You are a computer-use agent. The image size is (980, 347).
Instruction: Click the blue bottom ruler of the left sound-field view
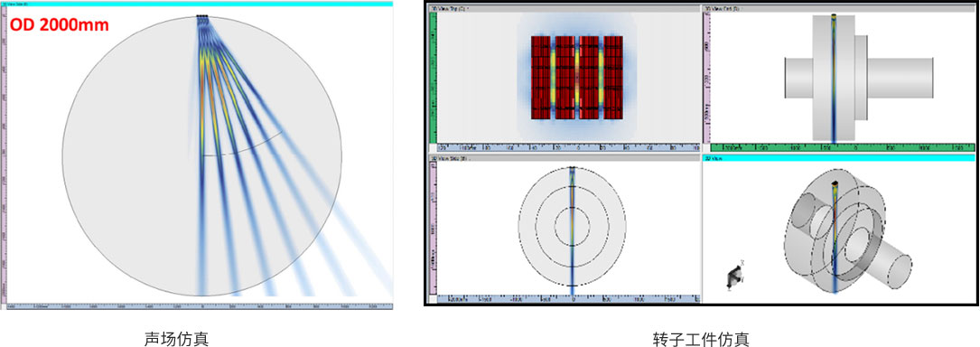point(199,306)
